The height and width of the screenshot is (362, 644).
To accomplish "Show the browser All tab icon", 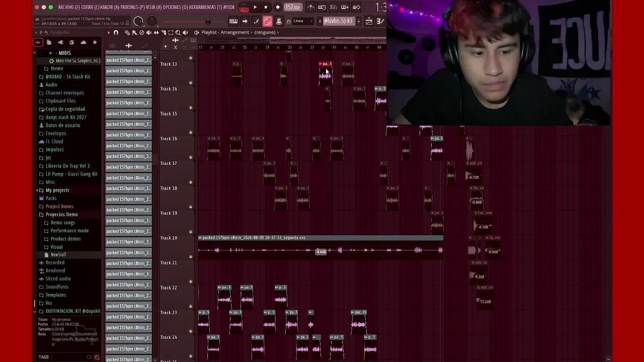I will tap(38, 43).
